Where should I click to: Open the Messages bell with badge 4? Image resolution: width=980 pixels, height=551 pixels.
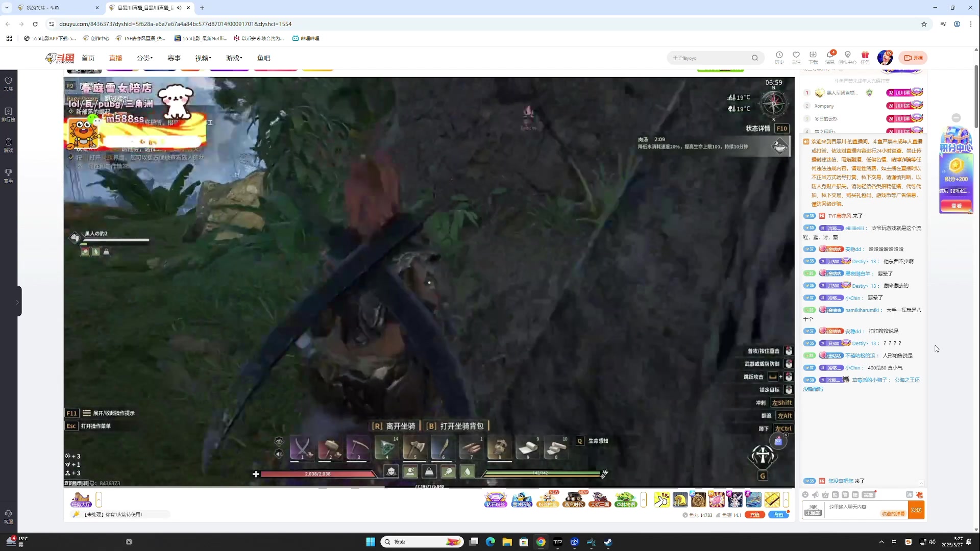pos(830,57)
